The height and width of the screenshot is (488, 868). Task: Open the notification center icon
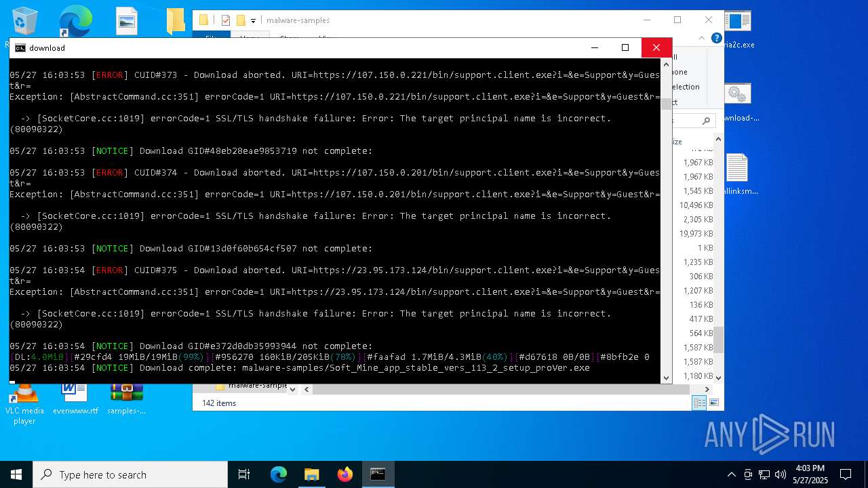(846, 474)
